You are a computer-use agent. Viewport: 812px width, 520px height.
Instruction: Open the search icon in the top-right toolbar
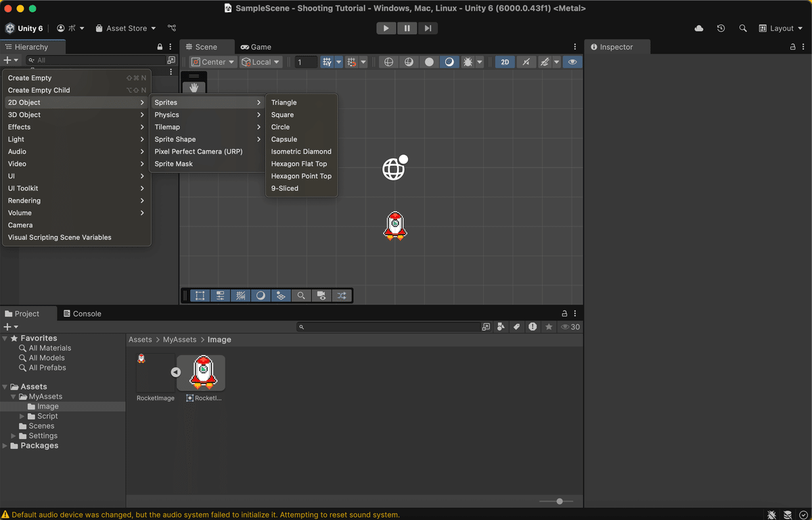tap(743, 28)
